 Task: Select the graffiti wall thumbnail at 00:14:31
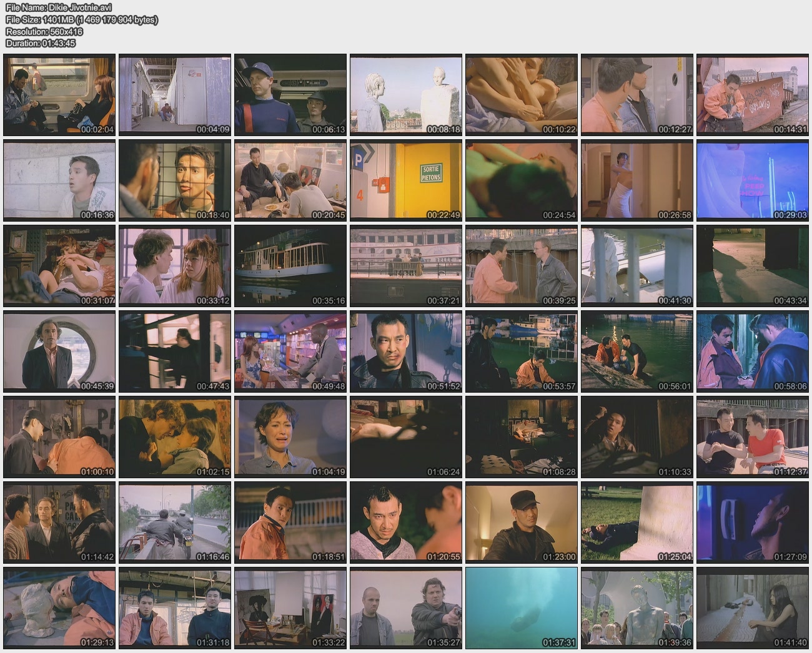click(752, 95)
